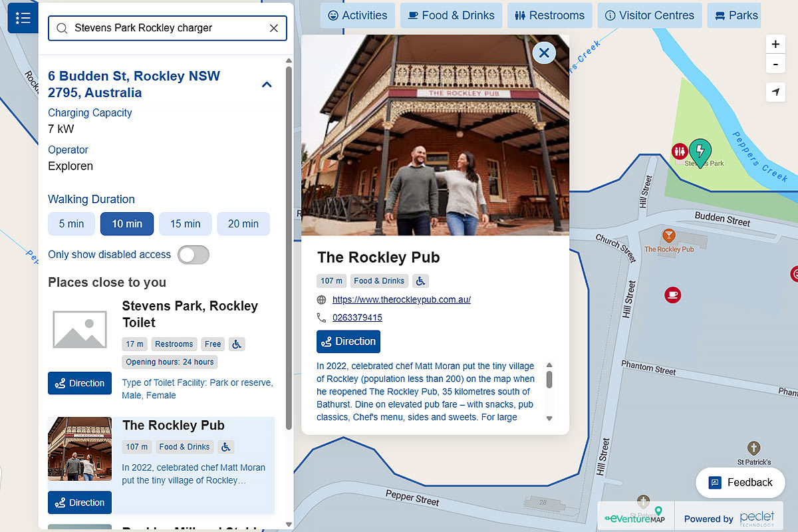The width and height of the screenshot is (798, 532).
Task: Click the wheelchair tag on Rockley Pub list entry
Action: click(x=226, y=447)
